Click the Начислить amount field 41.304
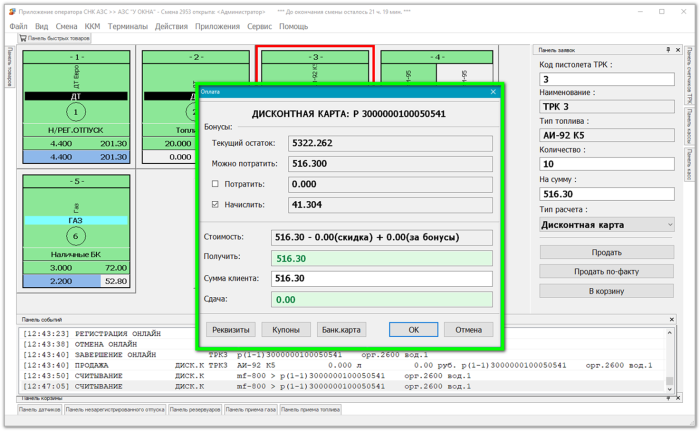Image resolution: width=700 pixels, height=431 pixels. (390, 205)
